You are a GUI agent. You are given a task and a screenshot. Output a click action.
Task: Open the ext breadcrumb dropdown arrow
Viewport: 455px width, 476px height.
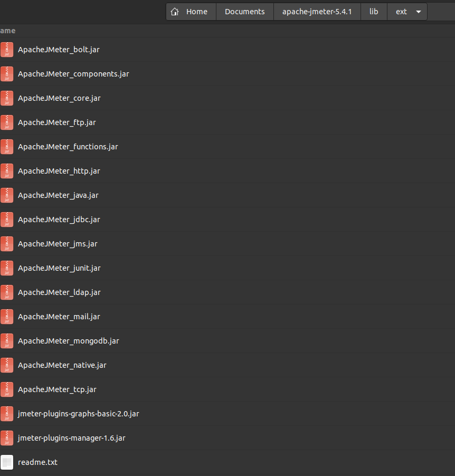[418, 11]
